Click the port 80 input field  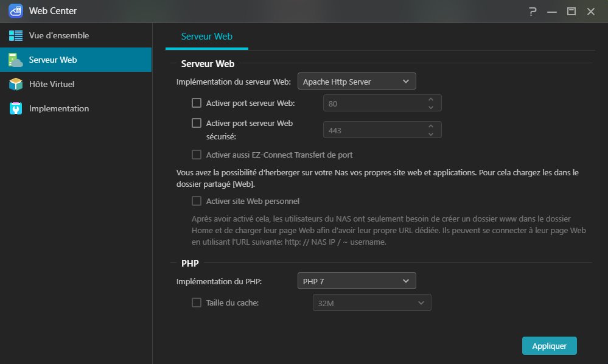[374, 103]
